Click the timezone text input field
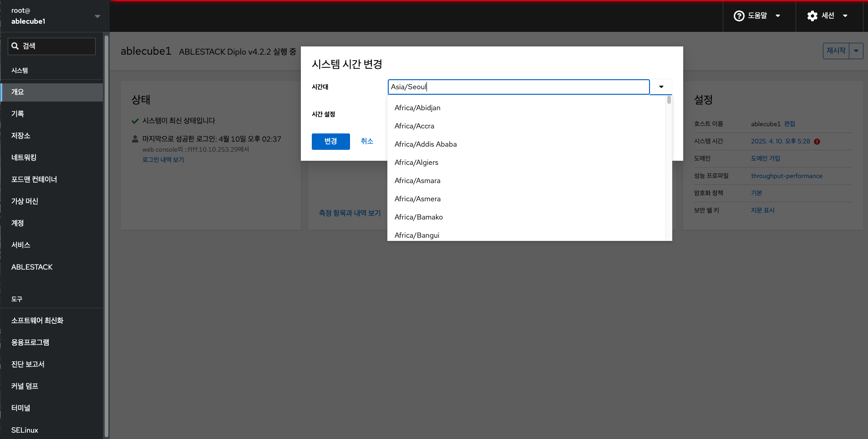The height and width of the screenshot is (439, 868). [518, 87]
